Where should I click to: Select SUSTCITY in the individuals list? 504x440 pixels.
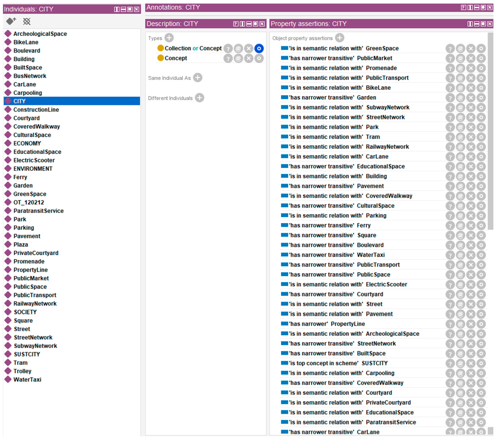coord(27,354)
